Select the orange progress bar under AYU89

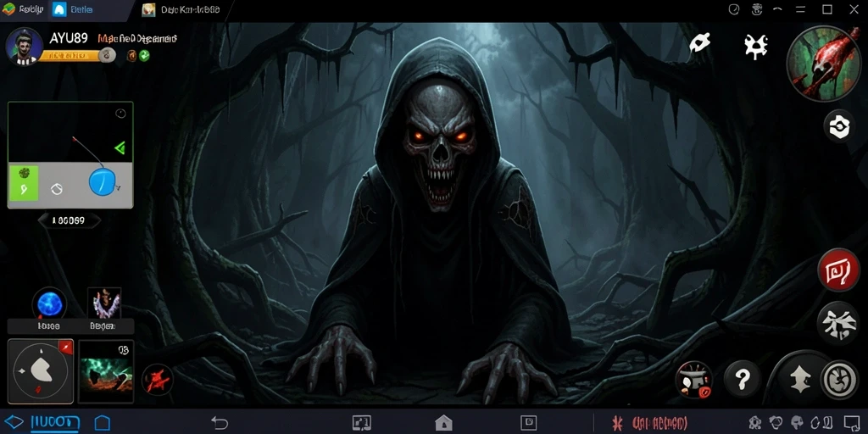pyautogui.click(x=71, y=55)
